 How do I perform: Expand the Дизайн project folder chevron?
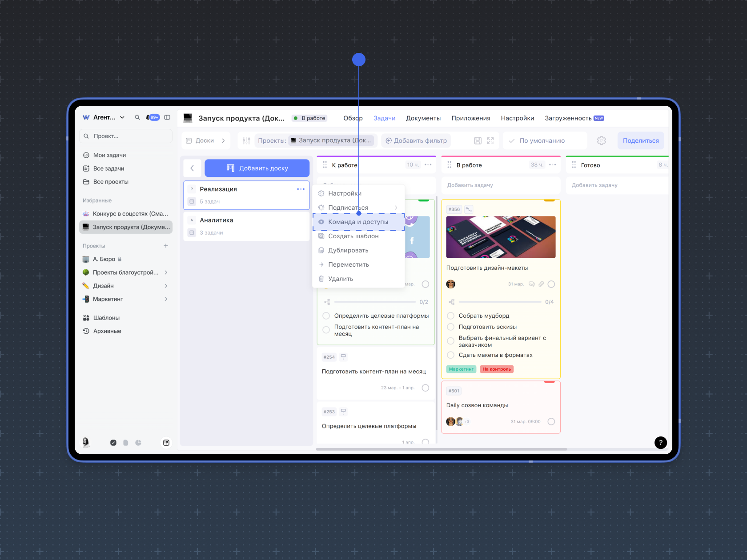tap(166, 286)
